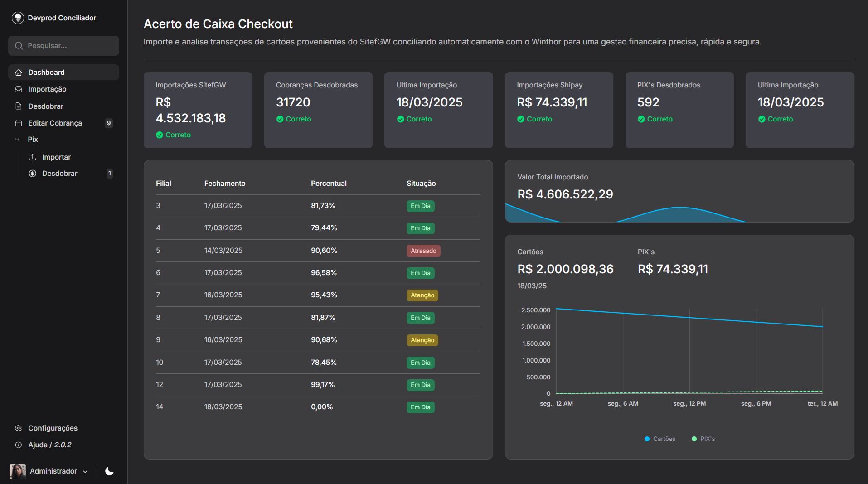Click the Atrasado status badge for filial 5
Viewport: 868px width, 484px height.
[x=423, y=251]
